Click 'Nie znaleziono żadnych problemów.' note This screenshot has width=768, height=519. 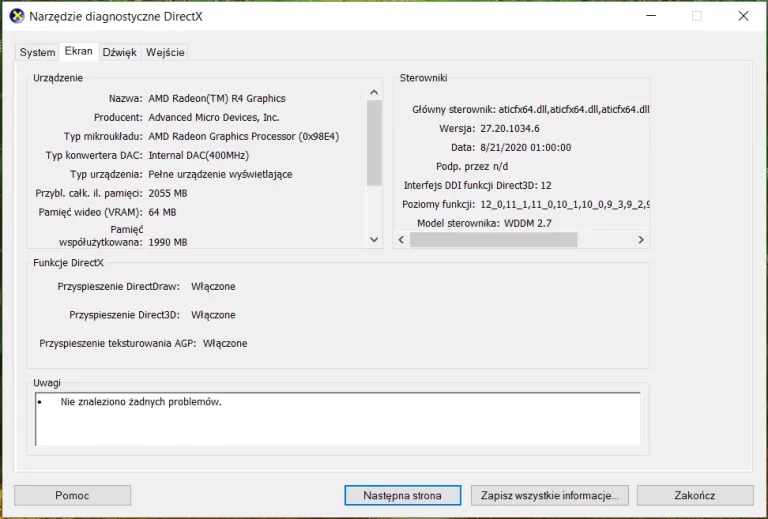(141, 402)
